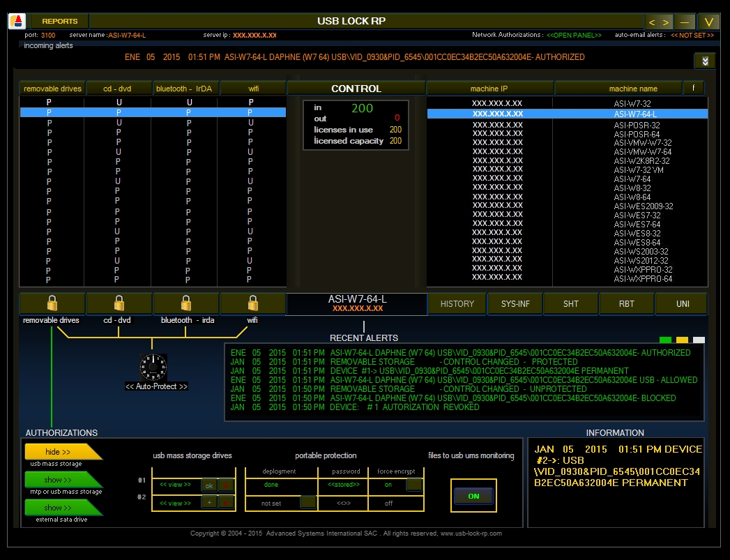Click ok button for drive #1
Viewport: 730px width, 560px height.
click(209, 485)
